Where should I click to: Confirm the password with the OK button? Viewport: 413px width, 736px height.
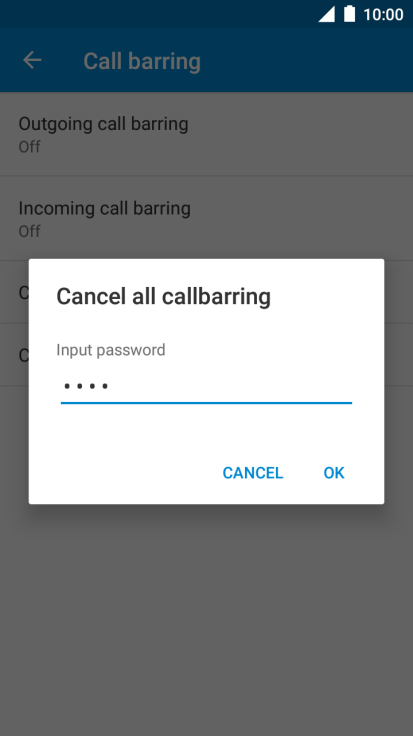coord(334,473)
